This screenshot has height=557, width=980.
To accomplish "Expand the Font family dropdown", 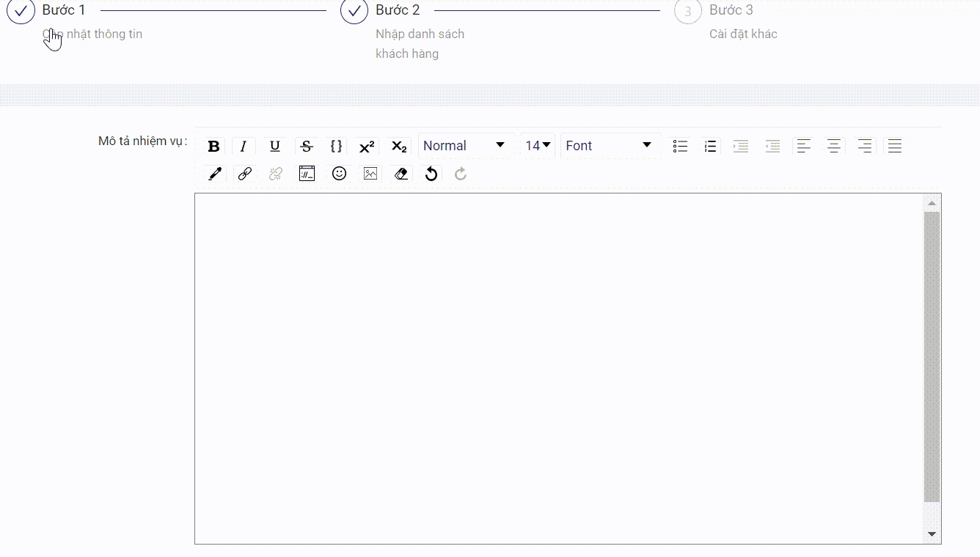I will 609,146.
